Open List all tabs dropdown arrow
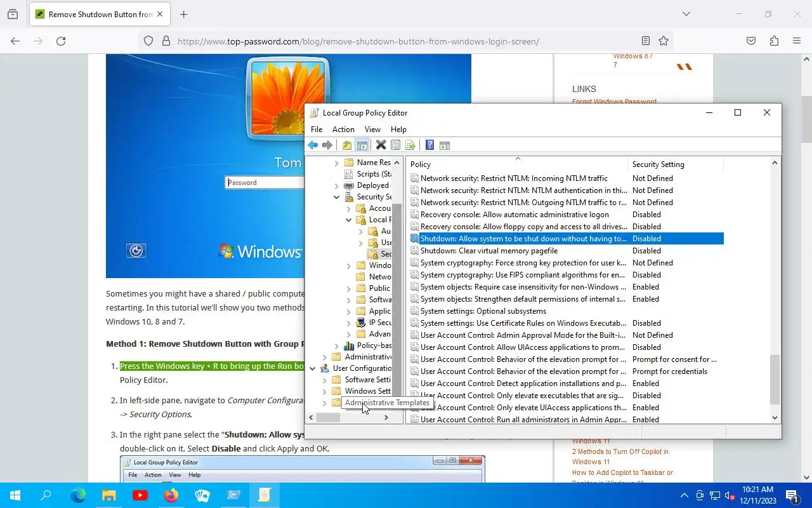Screen dimensions: 812x508 pyautogui.click(x=686, y=14)
